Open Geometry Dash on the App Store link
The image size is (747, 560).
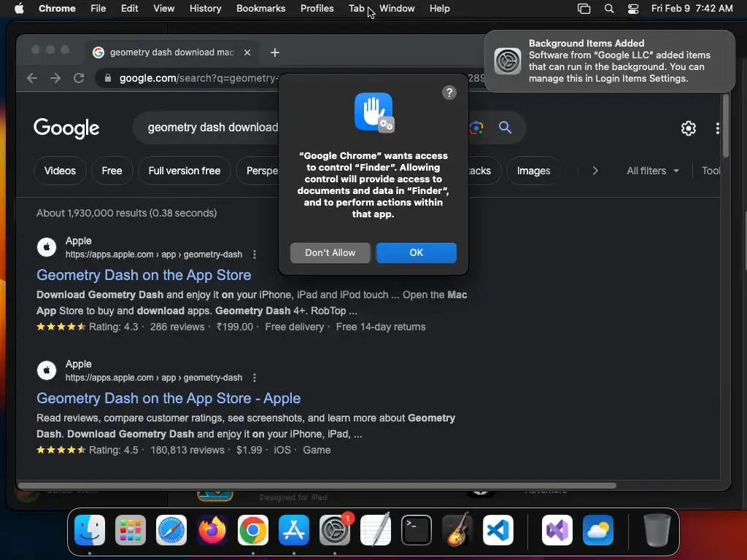[x=144, y=275]
